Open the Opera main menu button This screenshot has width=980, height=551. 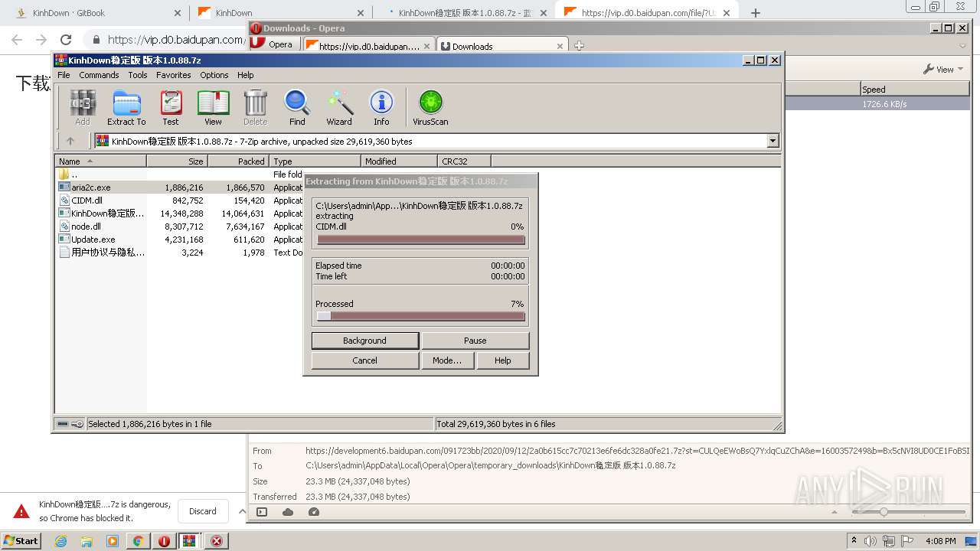pyautogui.click(x=274, y=44)
